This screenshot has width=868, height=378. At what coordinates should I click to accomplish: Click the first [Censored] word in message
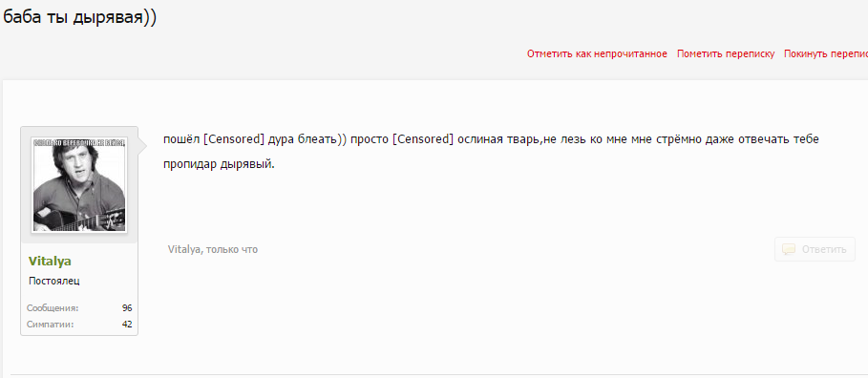click(234, 139)
